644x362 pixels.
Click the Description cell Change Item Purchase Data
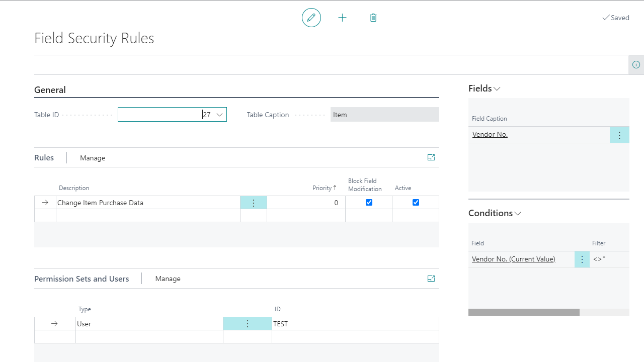[148, 203]
